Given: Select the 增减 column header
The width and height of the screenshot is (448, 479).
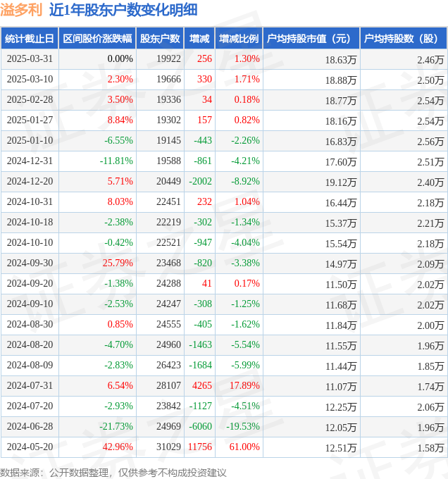Looking at the screenshot, I should coord(199,39).
